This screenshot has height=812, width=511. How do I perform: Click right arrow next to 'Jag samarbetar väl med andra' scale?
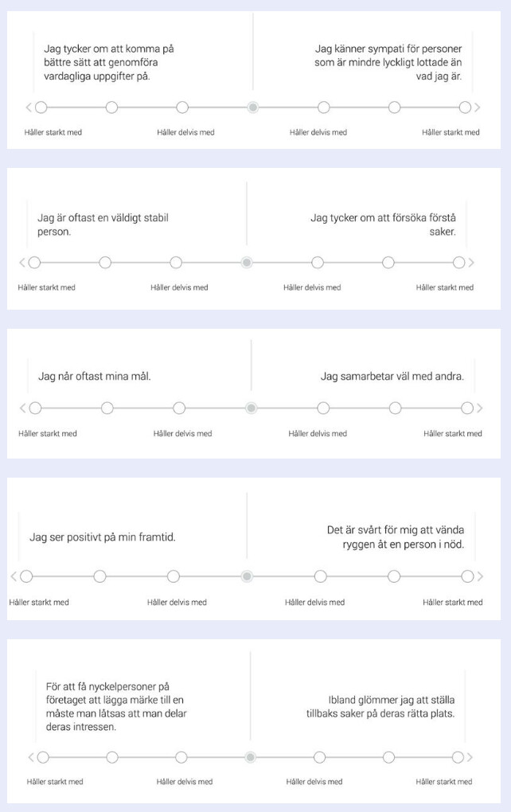click(x=479, y=408)
